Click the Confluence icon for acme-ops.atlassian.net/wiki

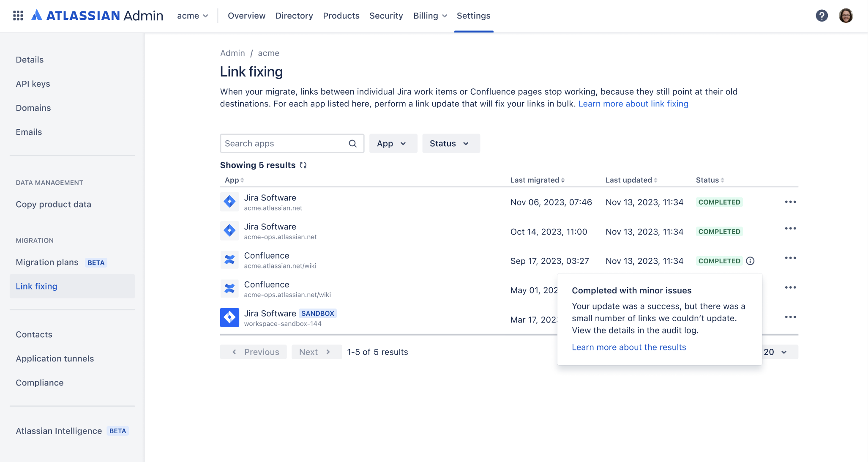click(x=229, y=289)
